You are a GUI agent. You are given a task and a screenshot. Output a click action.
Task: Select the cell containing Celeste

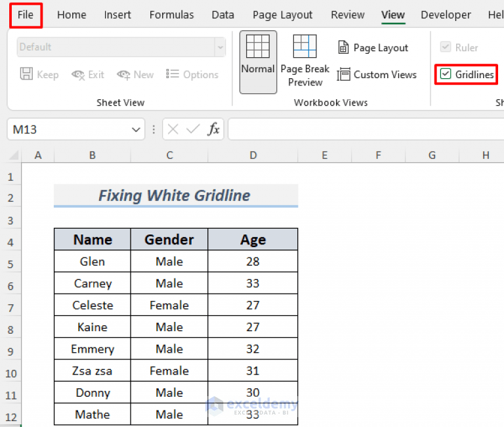point(93,305)
